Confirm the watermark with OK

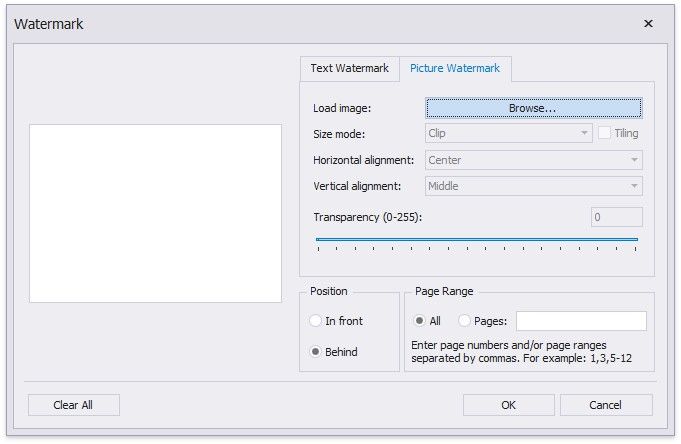tap(508, 405)
